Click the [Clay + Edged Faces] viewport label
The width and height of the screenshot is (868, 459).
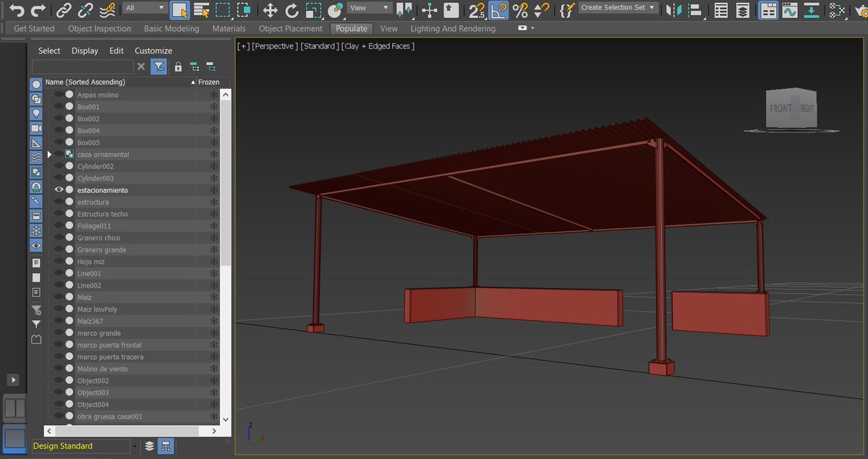click(x=378, y=46)
